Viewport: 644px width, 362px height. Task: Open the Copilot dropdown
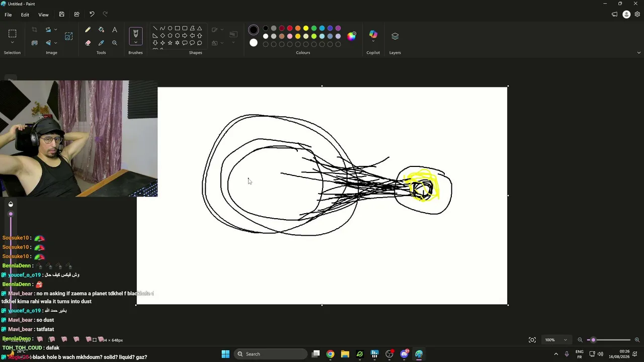pos(373,42)
